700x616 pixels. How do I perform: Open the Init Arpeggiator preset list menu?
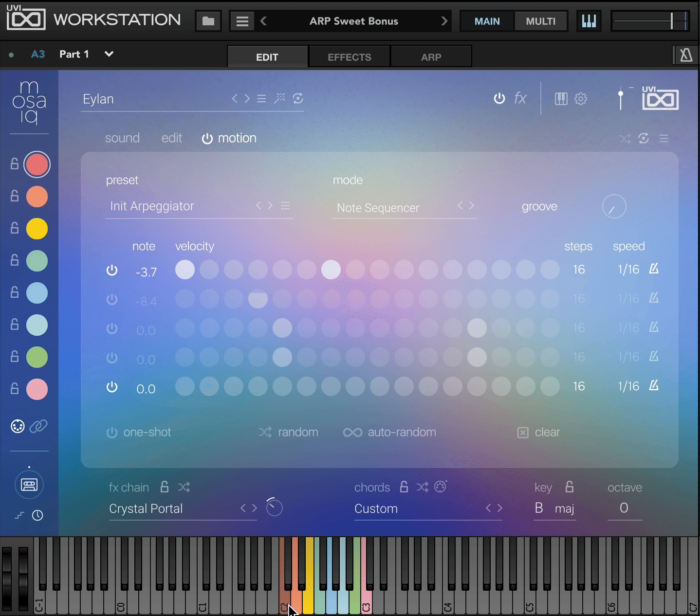tap(285, 206)
